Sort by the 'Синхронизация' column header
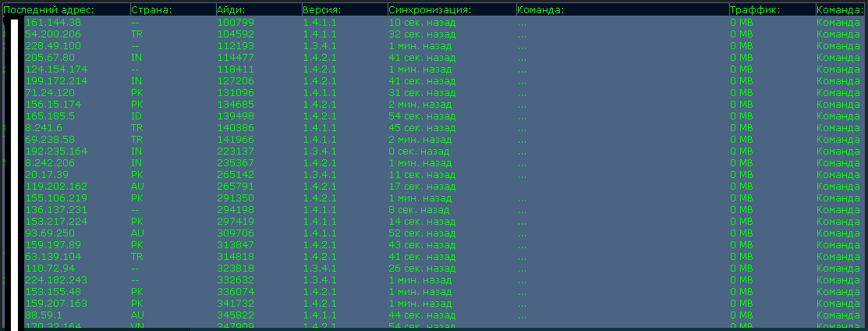 [430, 9]
